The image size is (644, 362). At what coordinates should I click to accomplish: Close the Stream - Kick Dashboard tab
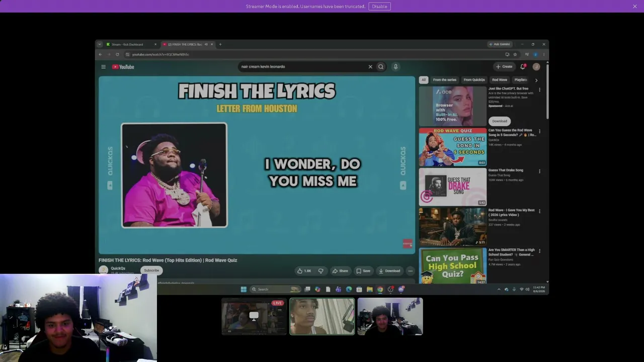155,44
